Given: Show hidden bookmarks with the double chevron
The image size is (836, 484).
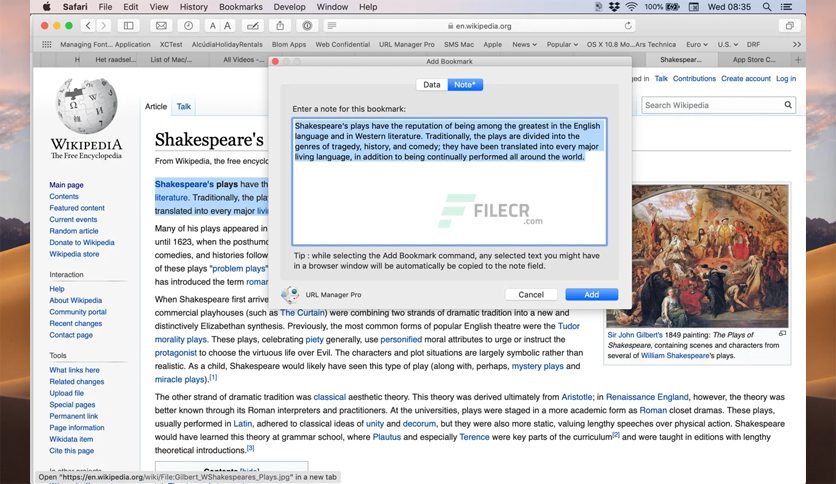Looking at the screenshot, I should point(797,44).
